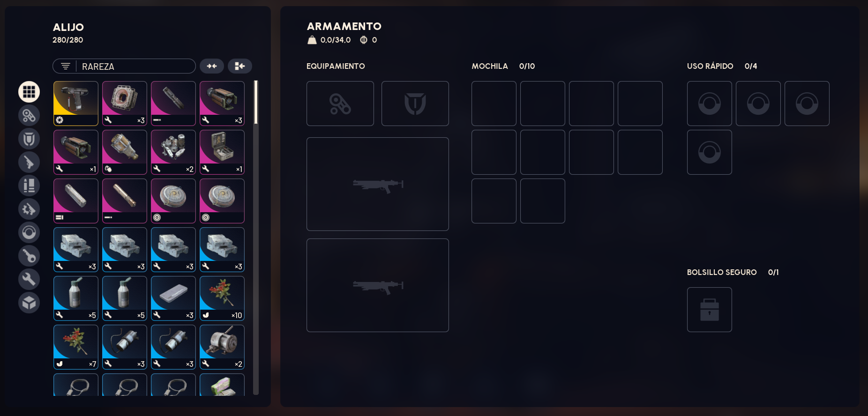The width and height of the screenshot is (868, 416).
Task: Click the empty shield equipment slot
Action: coord(415,104)
